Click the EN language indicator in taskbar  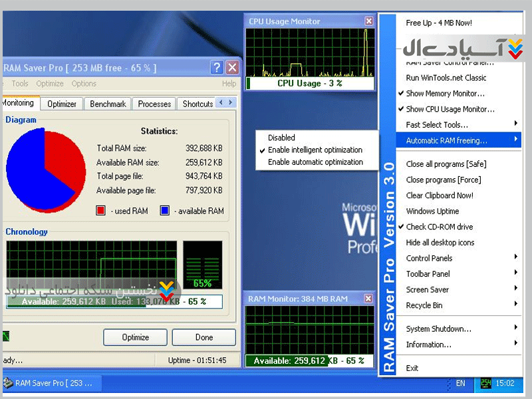click(460, 384)
